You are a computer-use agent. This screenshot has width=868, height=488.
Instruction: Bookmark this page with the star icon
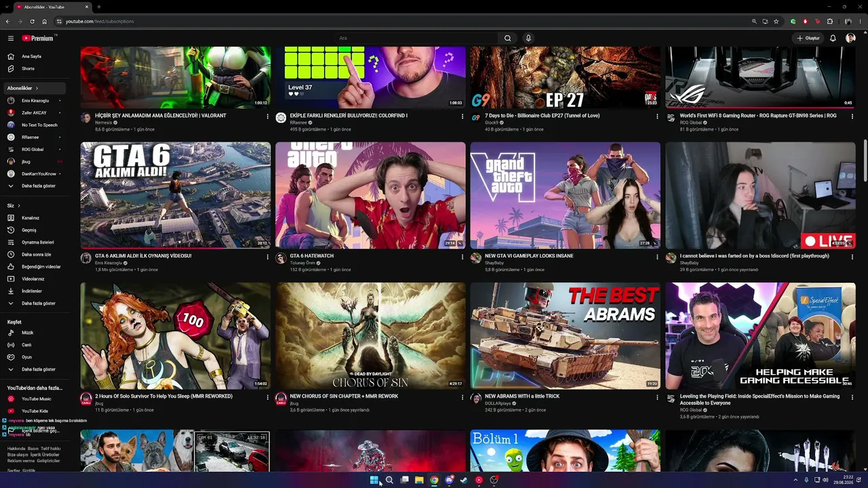tap(776, 21)
